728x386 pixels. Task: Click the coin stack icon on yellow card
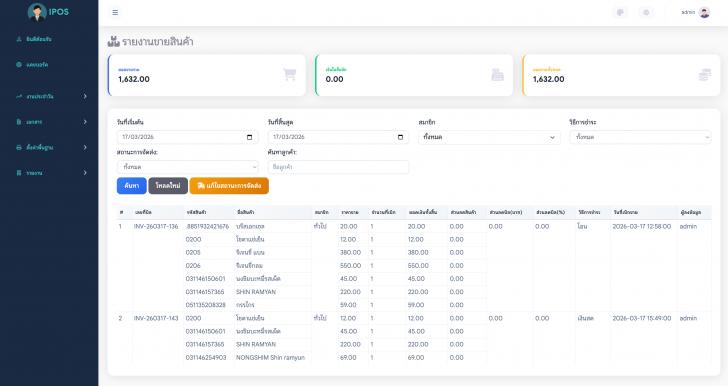point(705,74)
